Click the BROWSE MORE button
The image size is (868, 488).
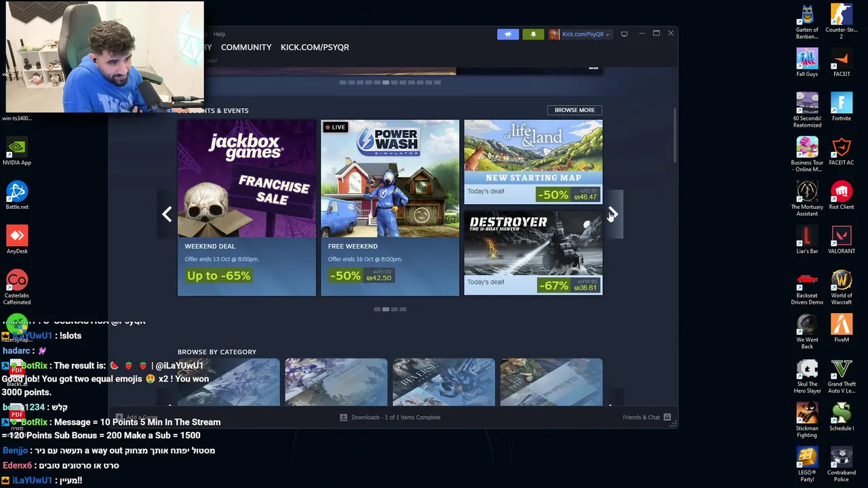click(574, 110)
